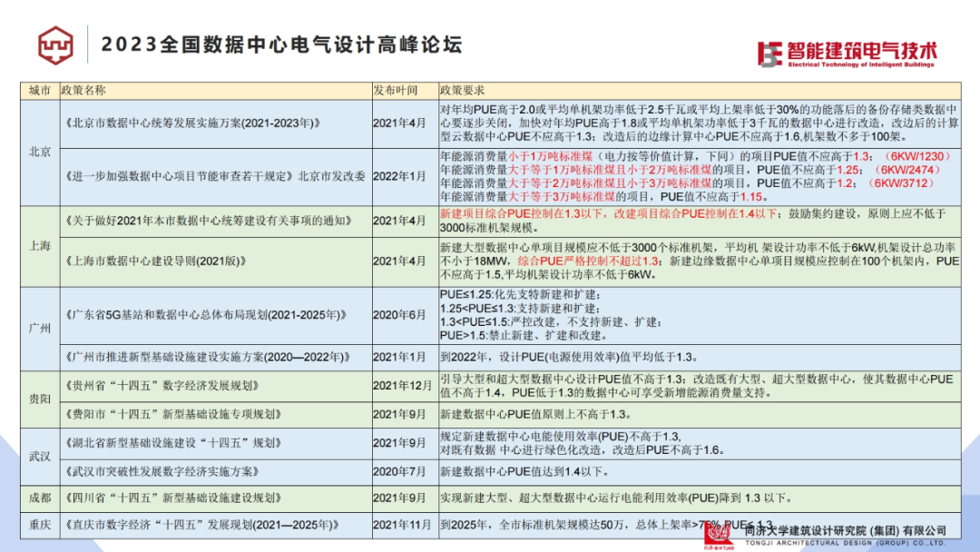Select the 贵阳 city cell
The image size is (980, 552).
tap(40, 399)
